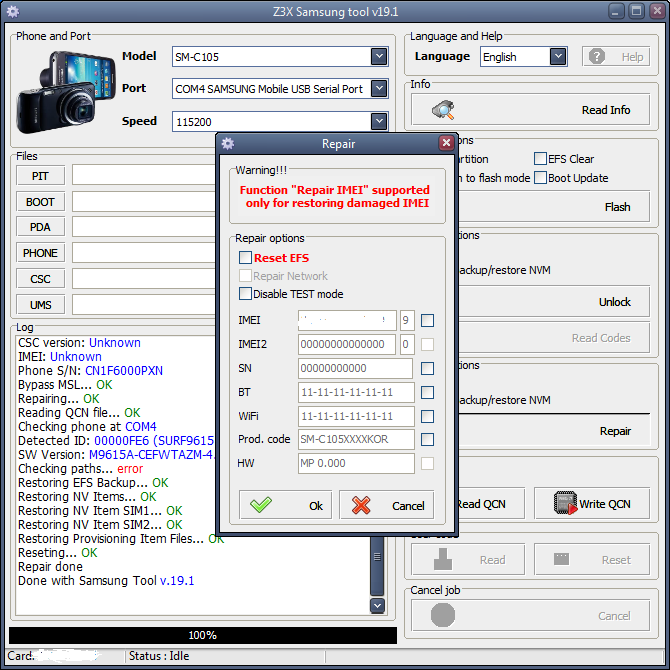670x670 pixels.
Task: Open the Speed dropdown arrow
Action: [x=379, y=121]
